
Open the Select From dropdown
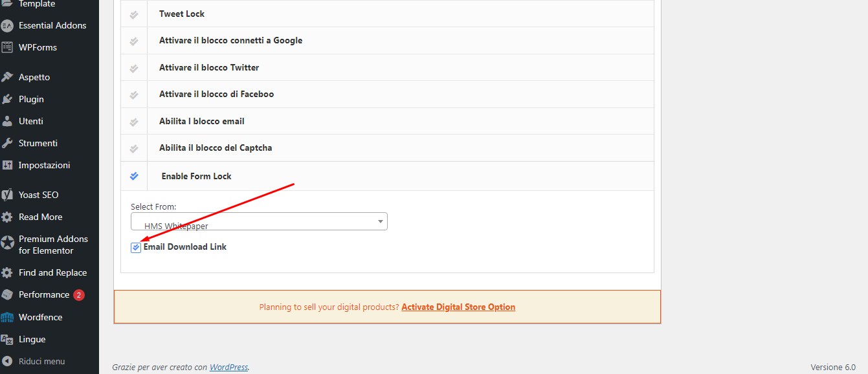pos(259,222)
